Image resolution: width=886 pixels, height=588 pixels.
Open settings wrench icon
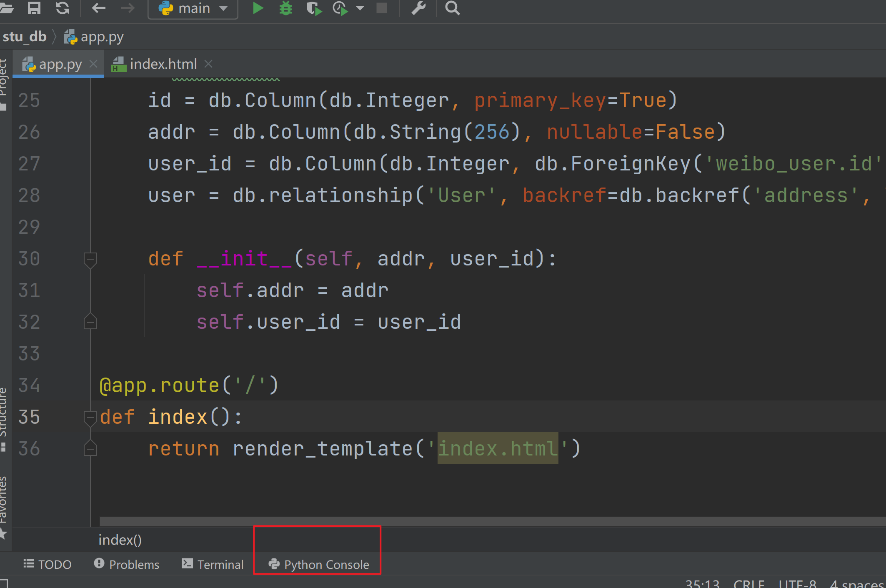coord(418,8)
